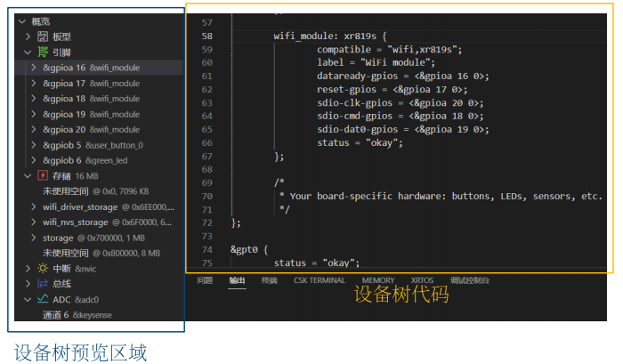623x364 pixels.
Task: Click the board-specific hardware comment line
Action: click(441, 196)
